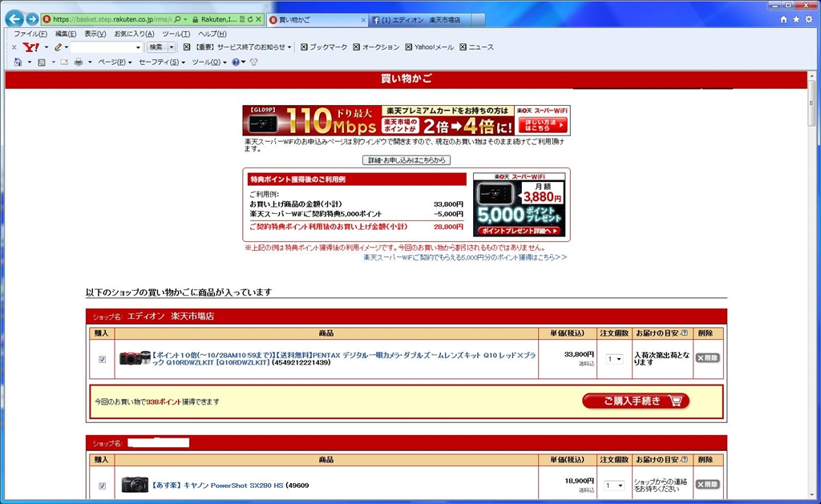Refresh the page using address bar reload icon

coord(250,19)
